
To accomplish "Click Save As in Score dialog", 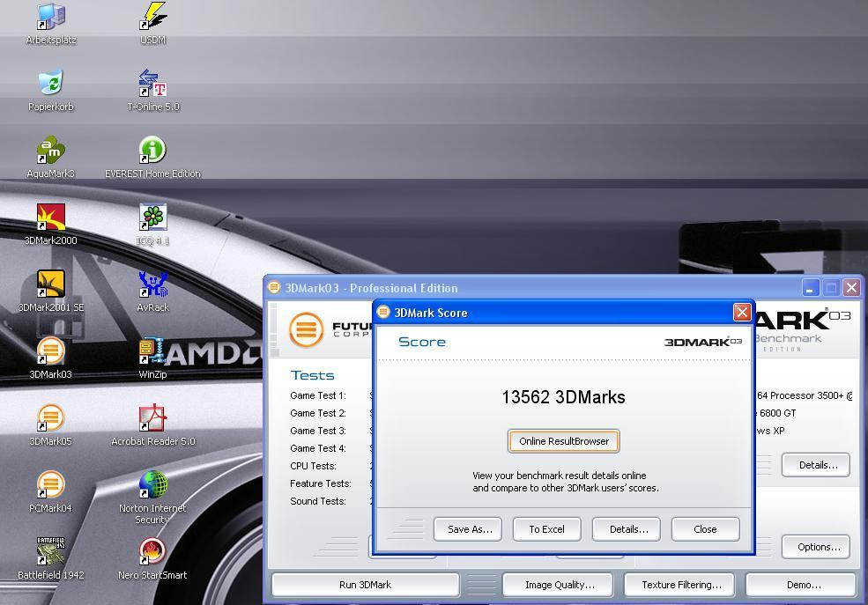I will point(468,529).
